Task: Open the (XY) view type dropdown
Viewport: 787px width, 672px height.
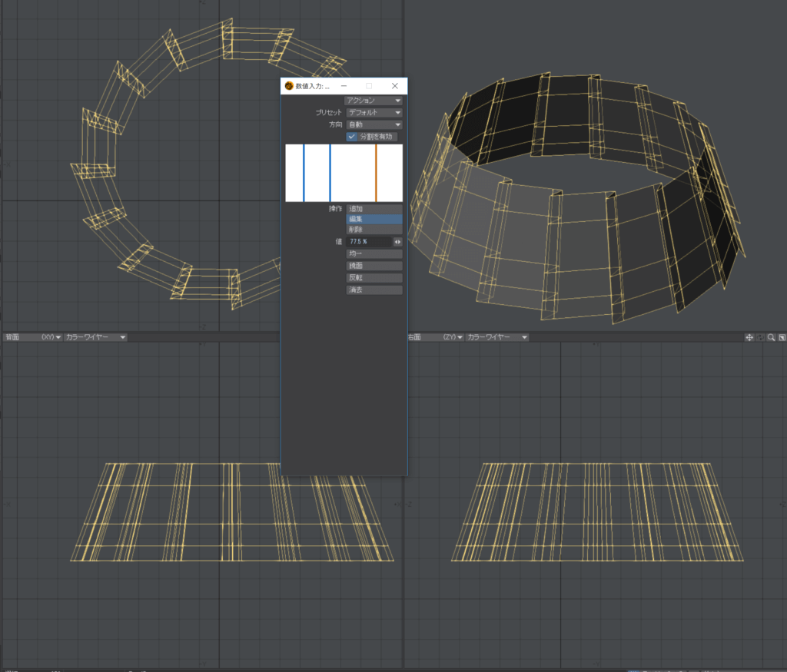Action: pos(51,337)
